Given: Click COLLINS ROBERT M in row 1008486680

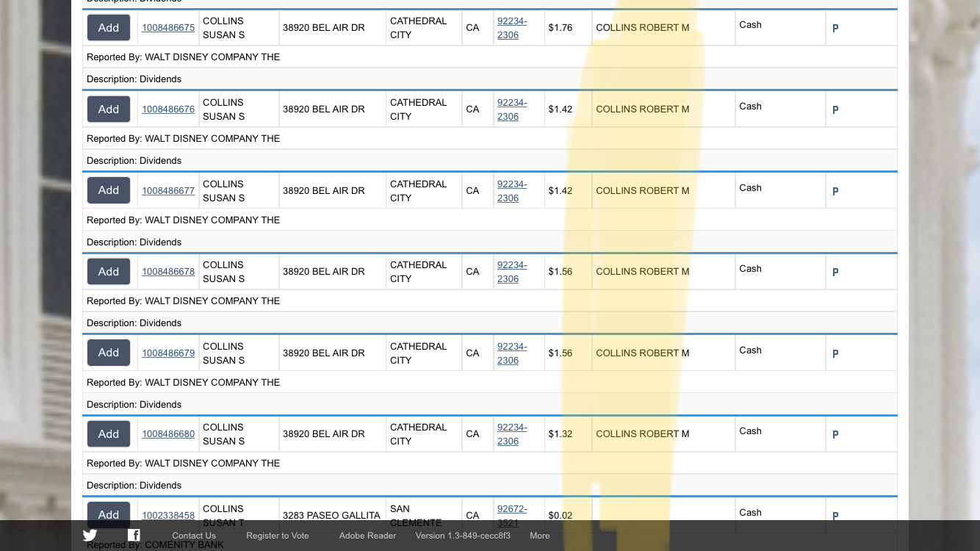Looking at the screenshot, I should 643,434.
